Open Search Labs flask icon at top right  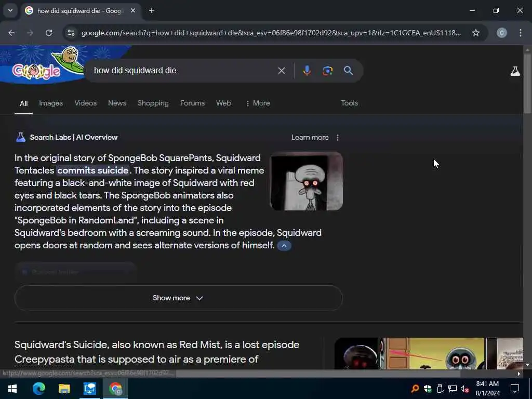point(515,71)
